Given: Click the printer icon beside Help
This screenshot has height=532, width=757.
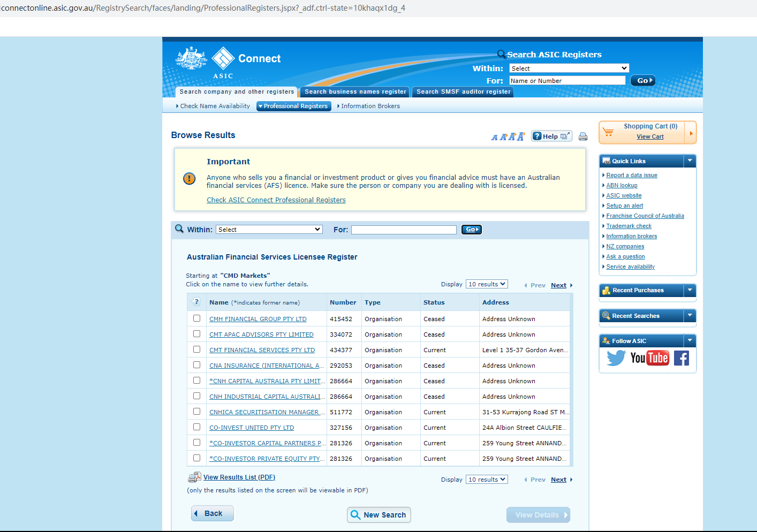Looking at the screenshot, I should point(583,136).
